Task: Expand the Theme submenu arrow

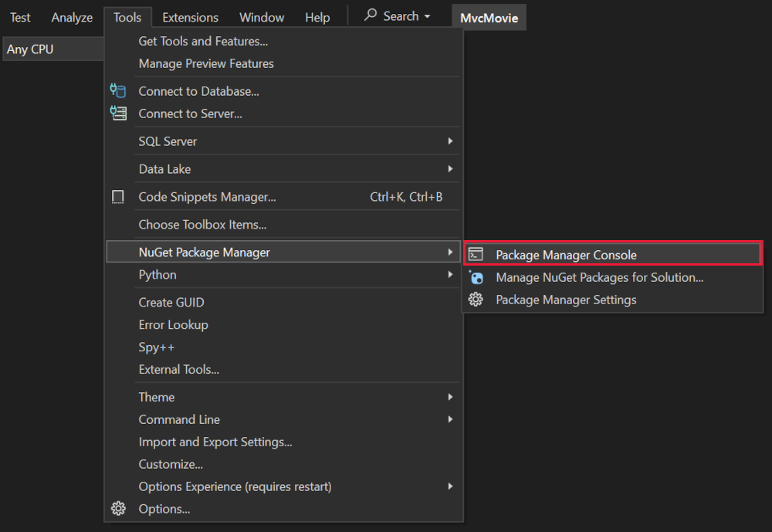Action: [x=450, y=397]
